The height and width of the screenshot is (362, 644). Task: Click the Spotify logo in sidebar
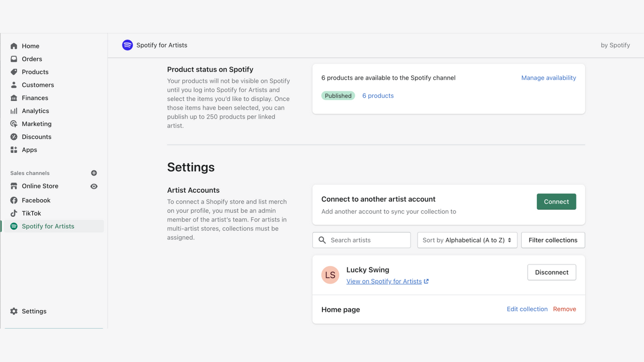14,226
